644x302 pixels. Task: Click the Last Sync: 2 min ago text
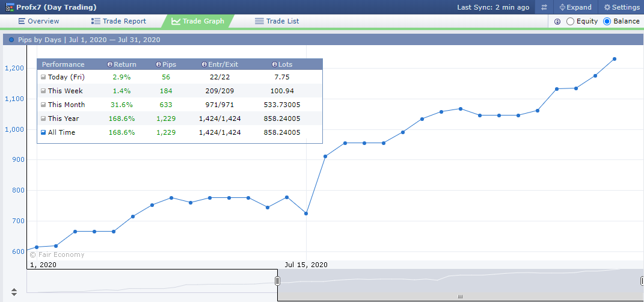(493, 7)
